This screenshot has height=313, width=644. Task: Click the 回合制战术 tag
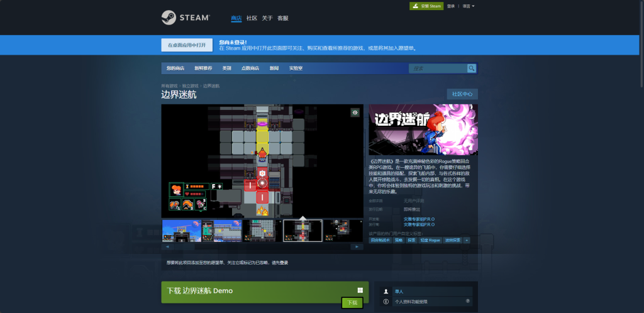click(380, 240)
